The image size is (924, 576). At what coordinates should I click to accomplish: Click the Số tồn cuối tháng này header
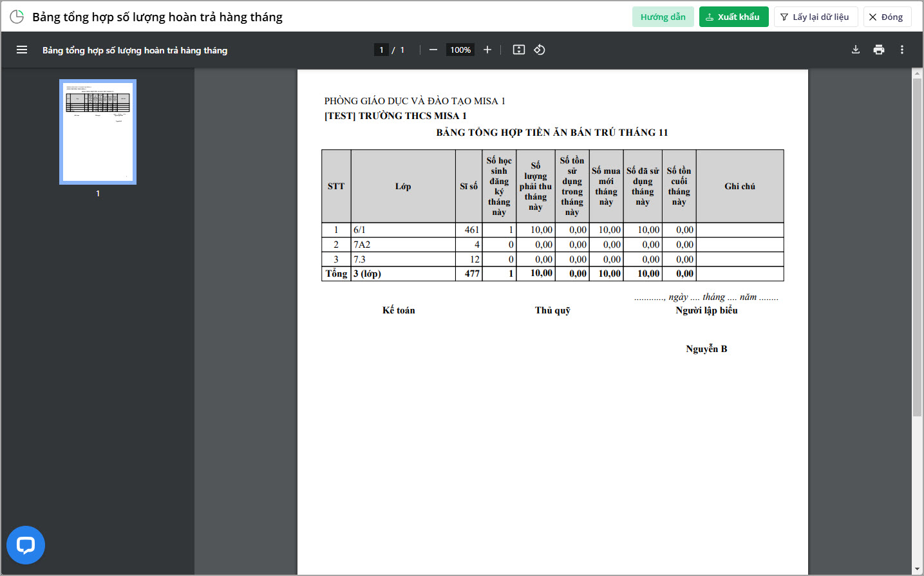coord(679,187)
